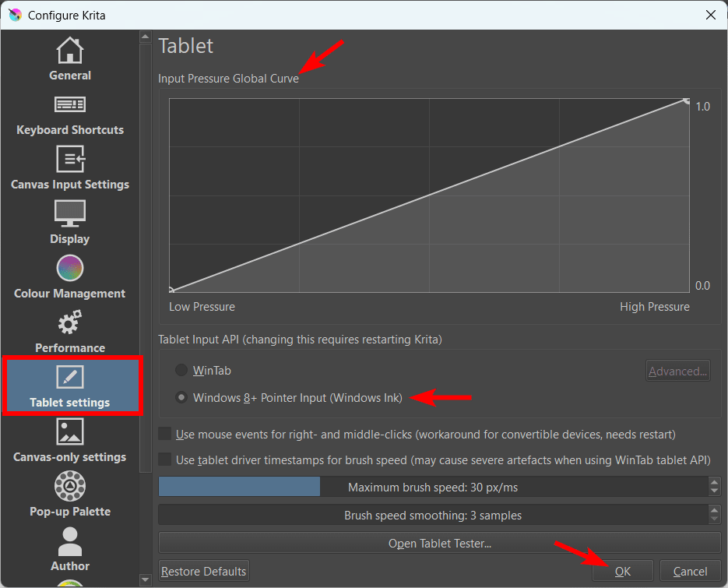Click Restore Defaults button
This screenshot has height=588, width=728.
(x=203, y=571)
